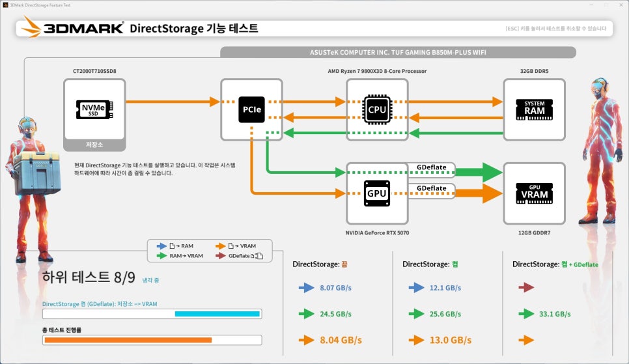Click the PCIe chip icon
The height and width of the screenshot is (364, 629).
251,109
